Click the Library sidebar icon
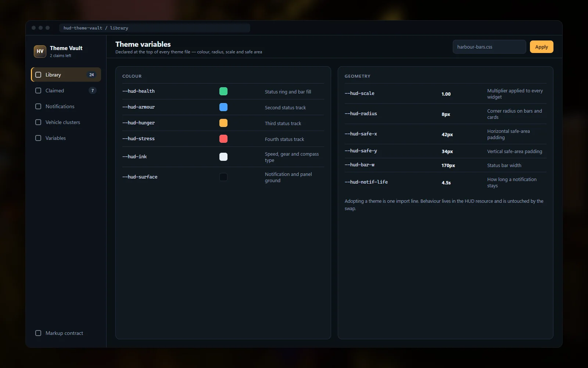 tap(38, 75)
